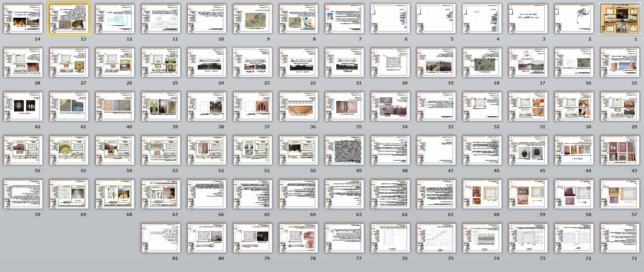Choose slide 49, the text-filled thumbnail

point(344,150)
